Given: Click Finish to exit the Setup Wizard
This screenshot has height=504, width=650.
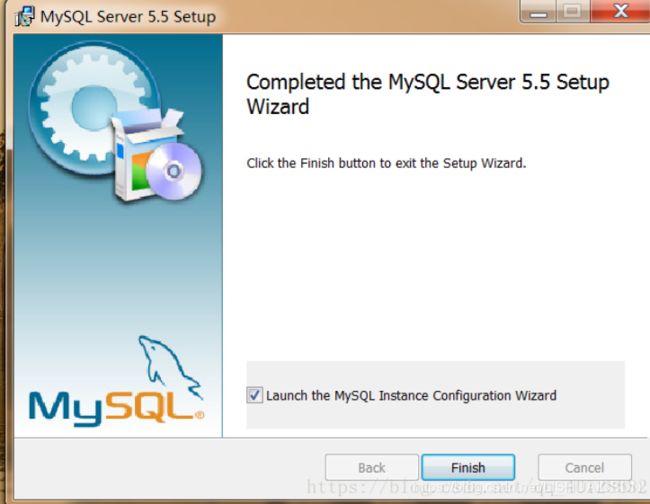Looking at the screenshot, I should click(x=468, y=468).
